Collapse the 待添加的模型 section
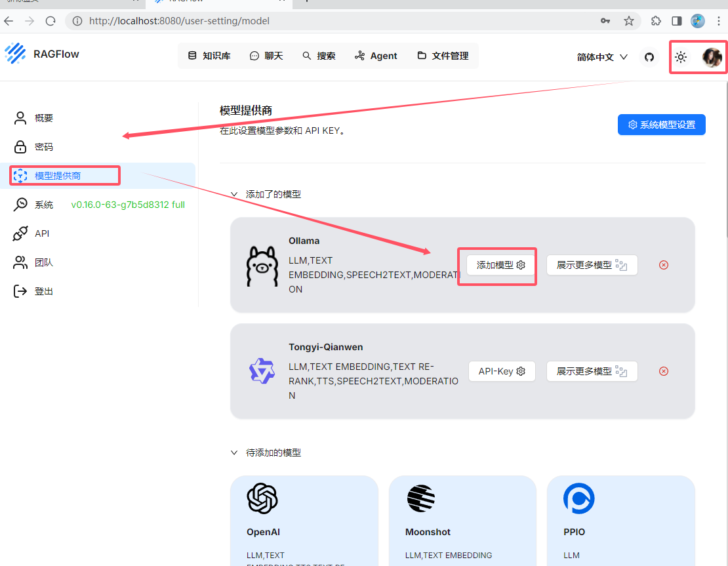728x566 pixels. [234, 453]
